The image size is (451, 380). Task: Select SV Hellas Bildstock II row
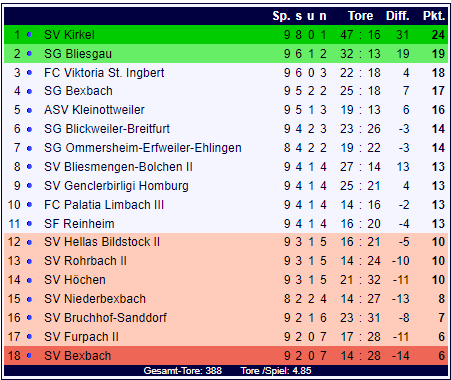[x=226, y=242]
